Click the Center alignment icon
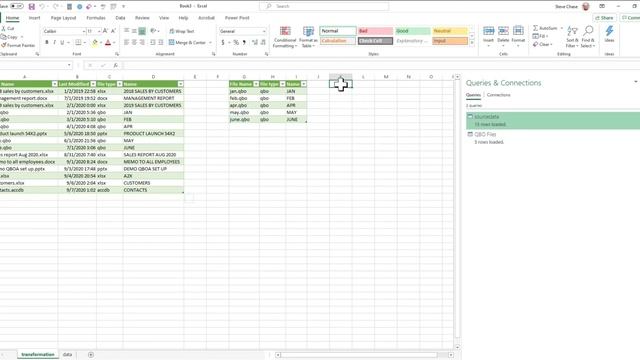 [x=134, y=42]
